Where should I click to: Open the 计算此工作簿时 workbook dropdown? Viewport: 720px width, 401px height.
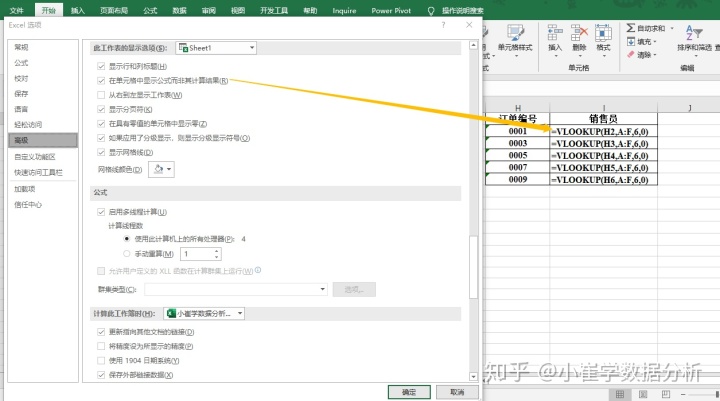coord(204,313)
